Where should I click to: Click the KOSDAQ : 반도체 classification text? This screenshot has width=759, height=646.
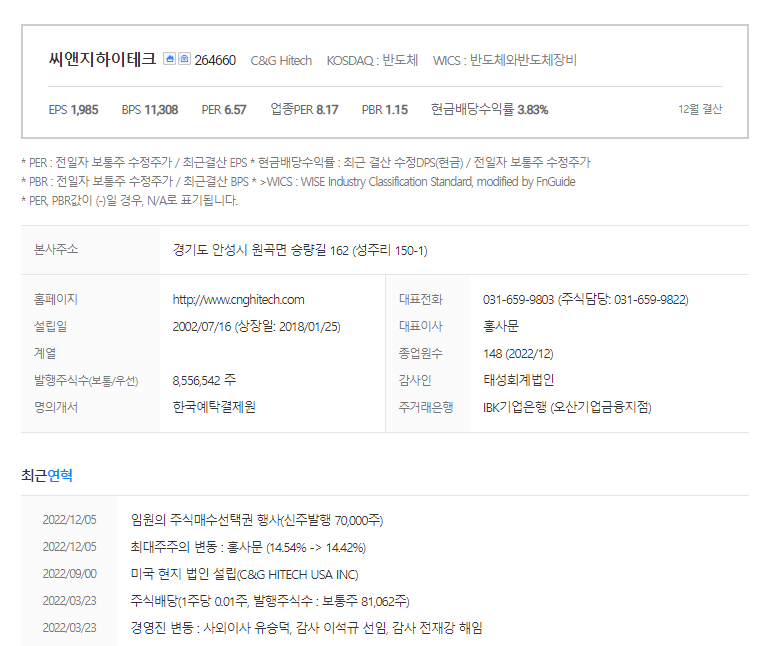click(x=372, y=60)
